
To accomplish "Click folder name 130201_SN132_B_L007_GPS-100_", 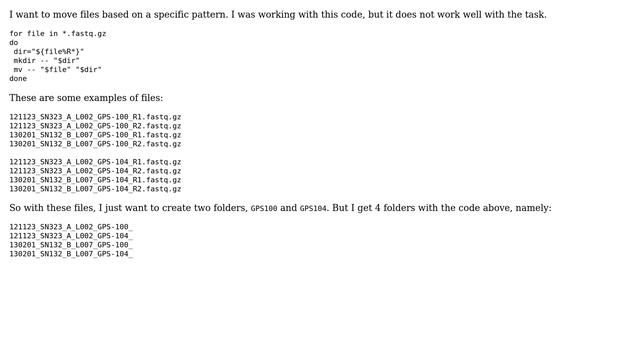I will 71,245.
